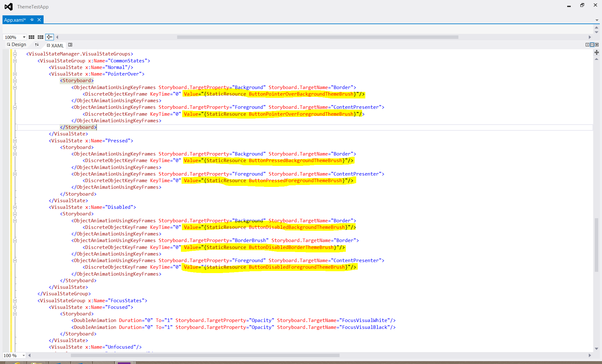Open the designer 100% zoom dropdown

click(x=24, y=37)
